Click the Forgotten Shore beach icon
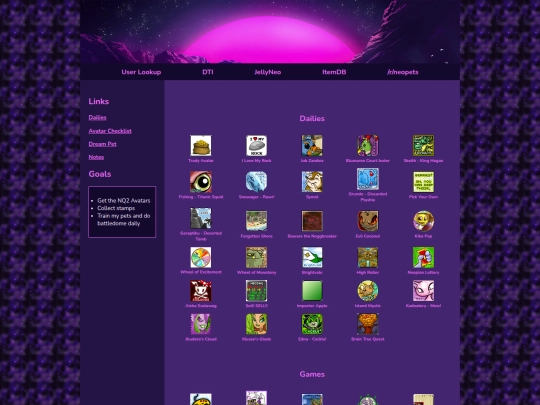 point(257,221)
